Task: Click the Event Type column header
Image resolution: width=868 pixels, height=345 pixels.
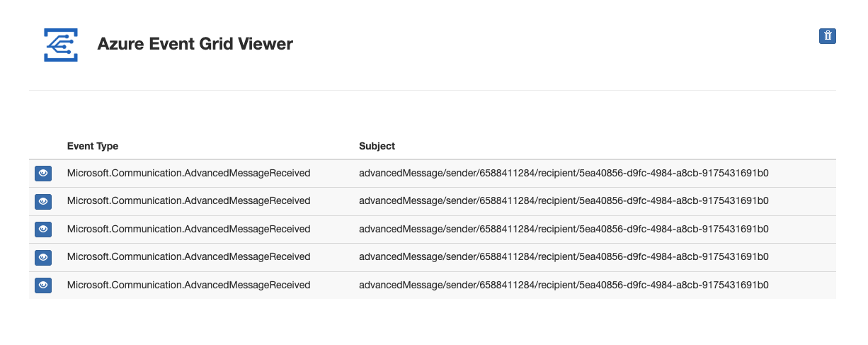Action: [93, 146]
